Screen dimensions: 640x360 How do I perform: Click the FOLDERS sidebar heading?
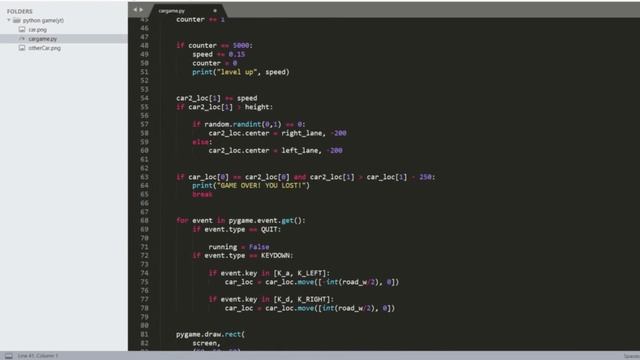(x=20, y=11)
